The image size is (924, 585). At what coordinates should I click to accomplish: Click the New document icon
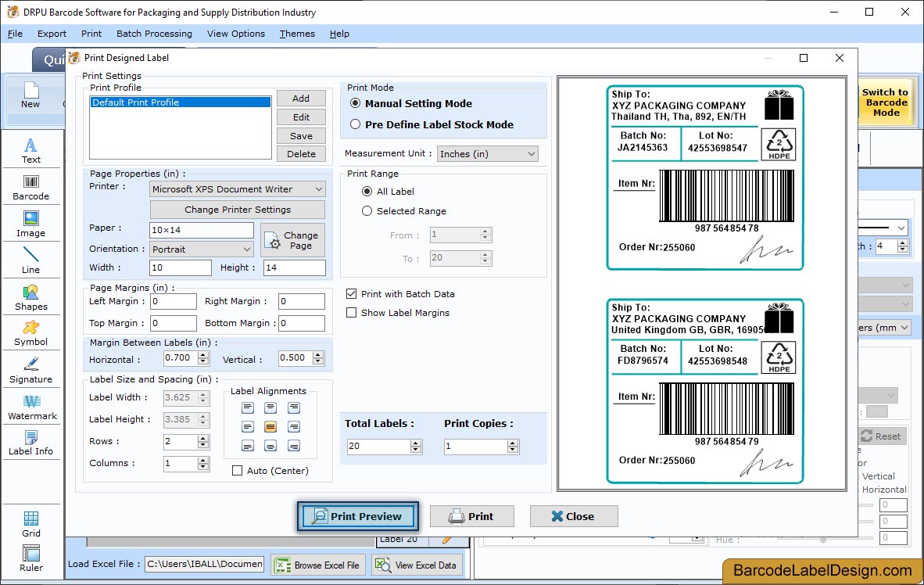30,95
